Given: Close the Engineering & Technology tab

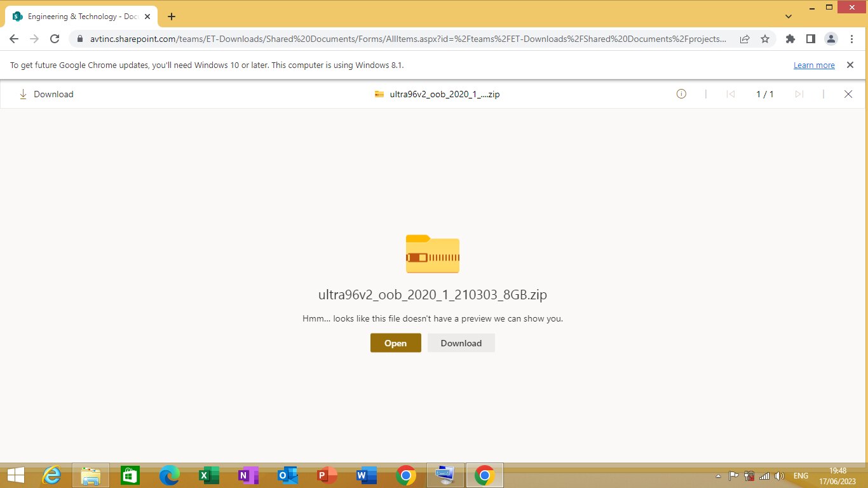Looking at the screenshot, I should (147, 17).
